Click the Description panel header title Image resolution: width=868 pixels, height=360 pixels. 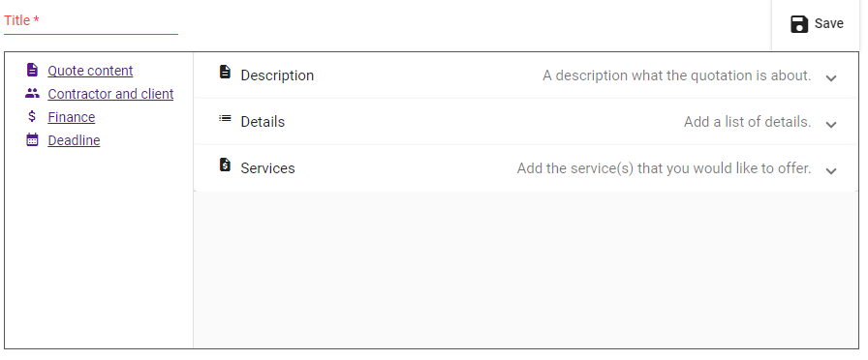pos(277,75)
